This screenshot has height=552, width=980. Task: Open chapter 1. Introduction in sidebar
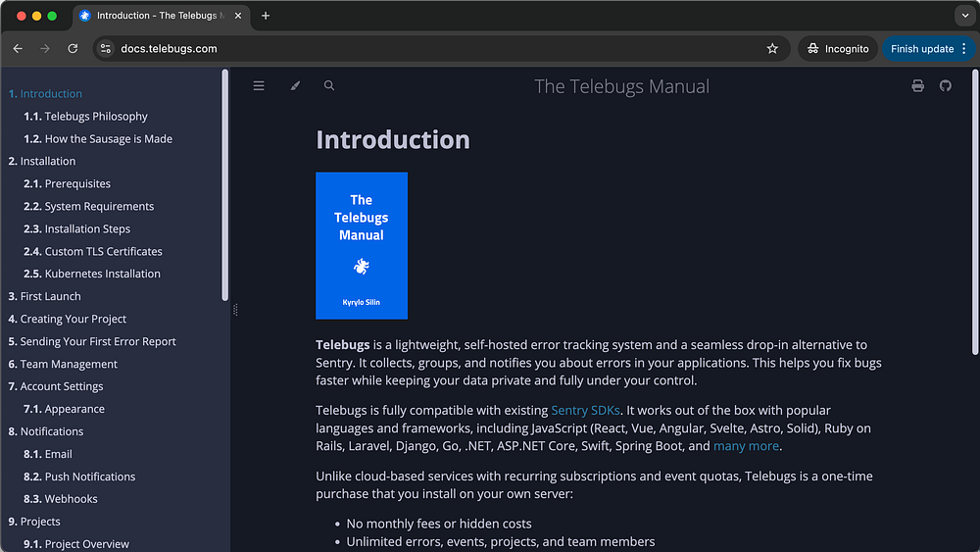tap(45, 94)
